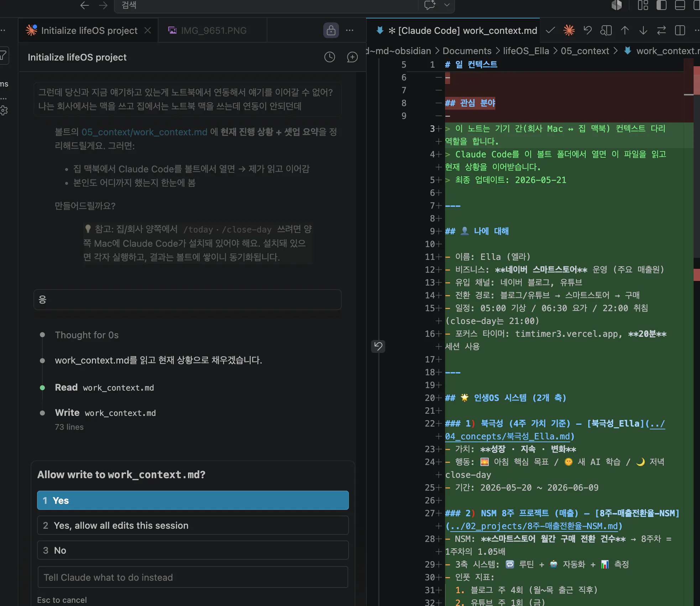Click the user message box containing 응
Viewport: 700px width, 606px height.
[188, 299]
